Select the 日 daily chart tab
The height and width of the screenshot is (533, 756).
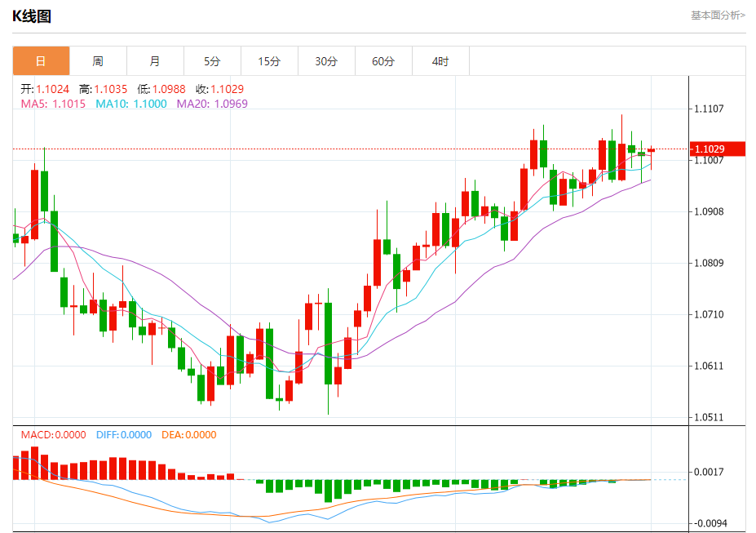41,60
